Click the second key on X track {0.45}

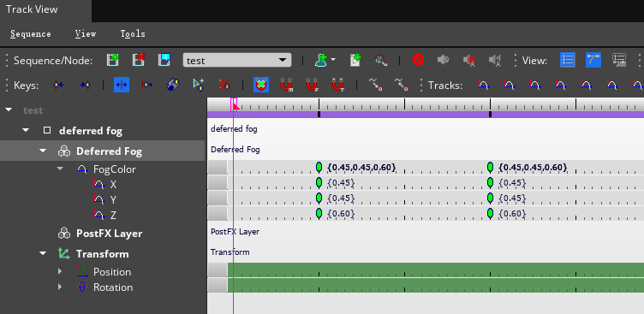pos(490,182)
